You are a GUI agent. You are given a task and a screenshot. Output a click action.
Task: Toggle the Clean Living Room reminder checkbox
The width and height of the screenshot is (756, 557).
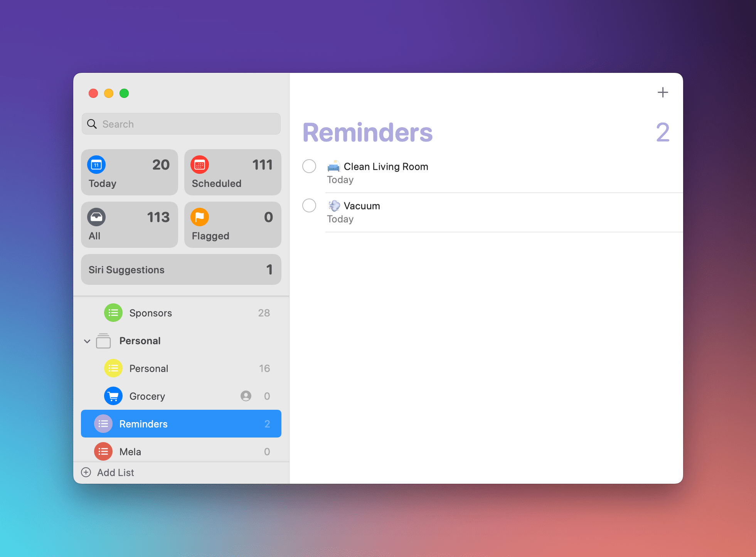pos(309,166)
